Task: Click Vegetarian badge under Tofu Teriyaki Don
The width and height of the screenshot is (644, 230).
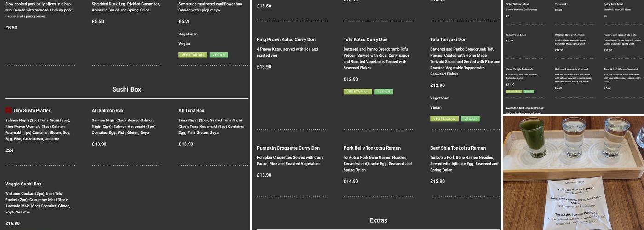Action: (444, 119)
